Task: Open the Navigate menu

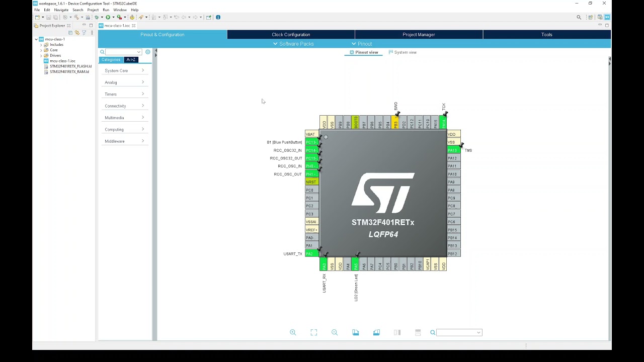Action: pos(61,10)
